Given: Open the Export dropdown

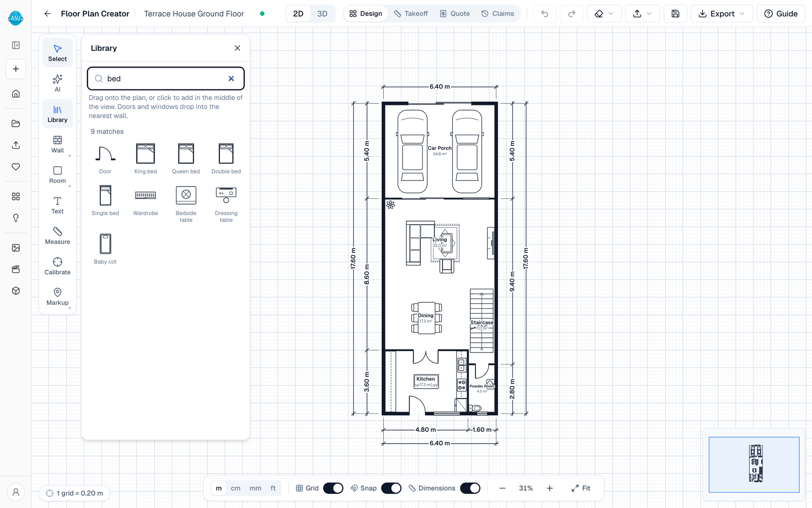Looking at the screenshot, I should coord(721,14).
